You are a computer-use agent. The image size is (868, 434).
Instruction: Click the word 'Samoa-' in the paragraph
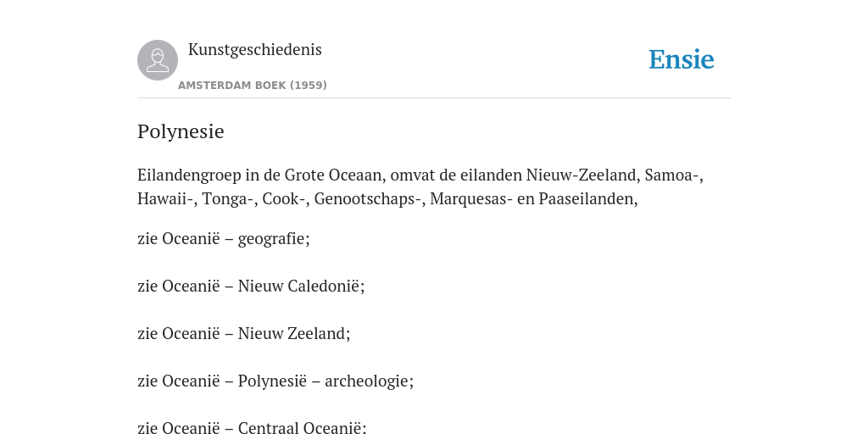coord(674,175)
